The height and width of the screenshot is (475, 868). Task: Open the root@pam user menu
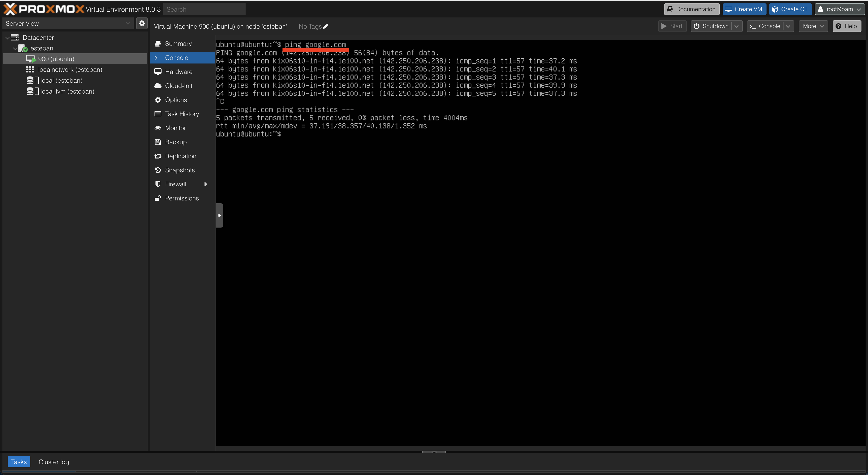tap(839, 9)
